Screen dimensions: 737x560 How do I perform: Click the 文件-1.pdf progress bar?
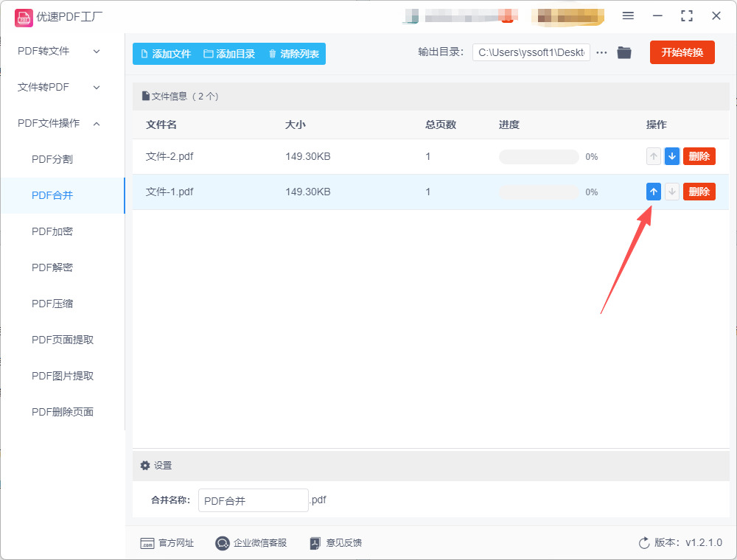click(539, 192)
